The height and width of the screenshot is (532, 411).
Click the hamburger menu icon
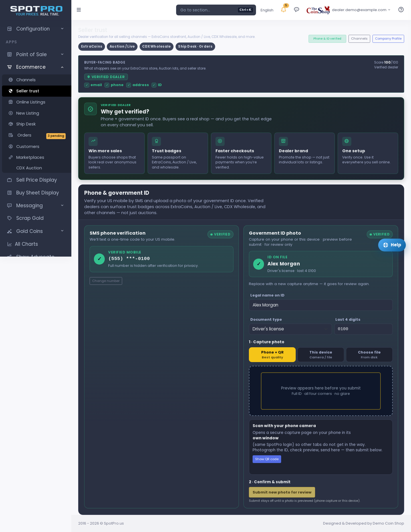coord(79,10)
